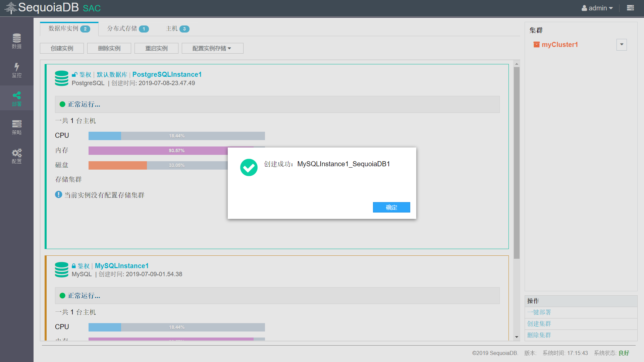
Task: Click the 当前实例没有配置存储集群 notice
Action: coord(104,195)
